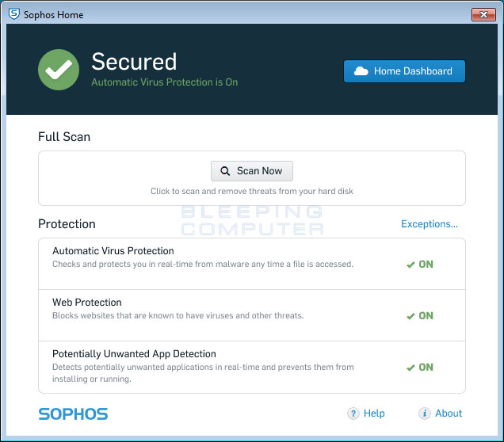
Task: Click the info icon beside About
Action: [425, 413]
